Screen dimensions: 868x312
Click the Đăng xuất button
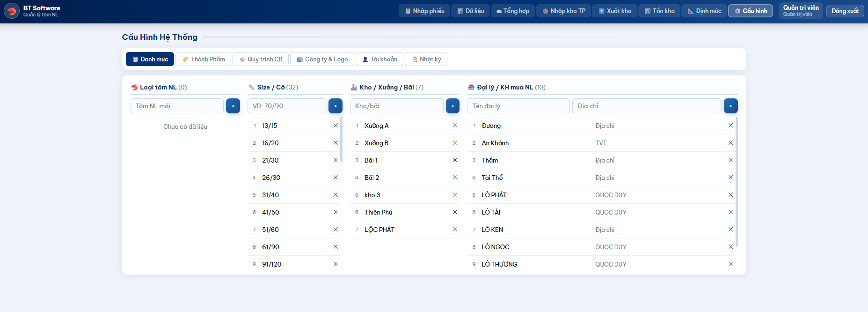point(845,11)
